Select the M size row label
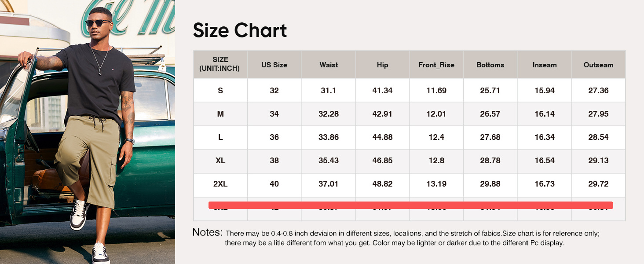This screenshot has height=264, width=644. click(220, 114)
